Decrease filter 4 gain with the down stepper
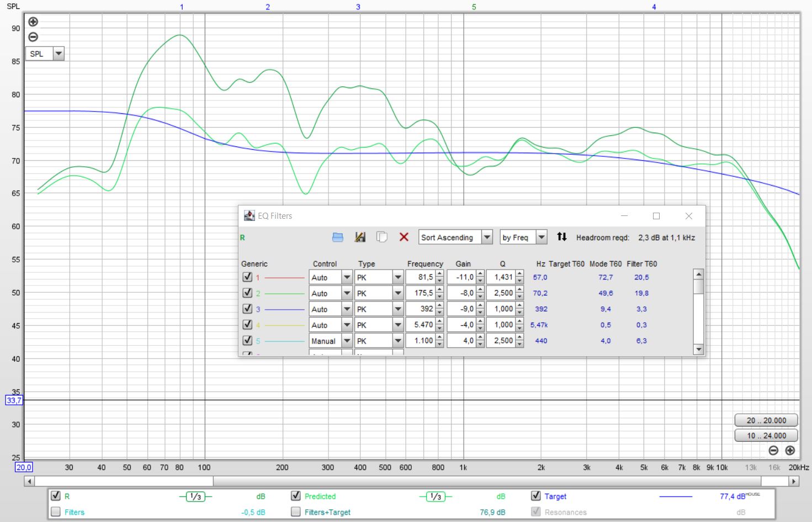This screenshot has height=522, width=812. click(480, 329)
